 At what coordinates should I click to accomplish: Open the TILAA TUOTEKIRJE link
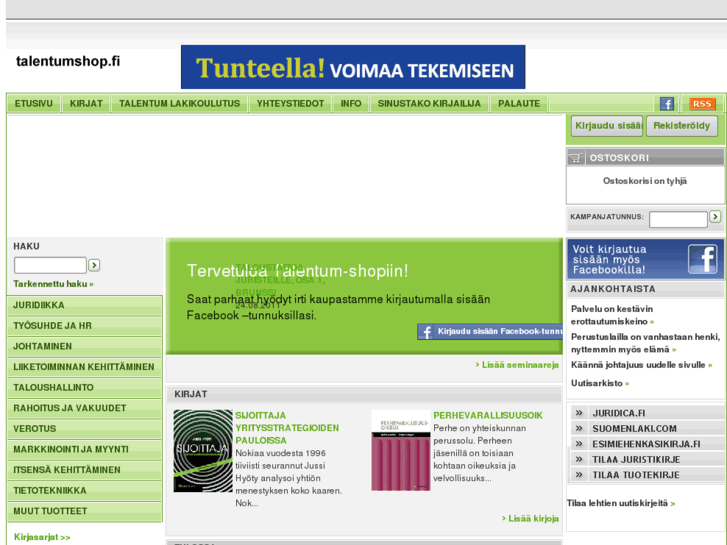[636, 475]
